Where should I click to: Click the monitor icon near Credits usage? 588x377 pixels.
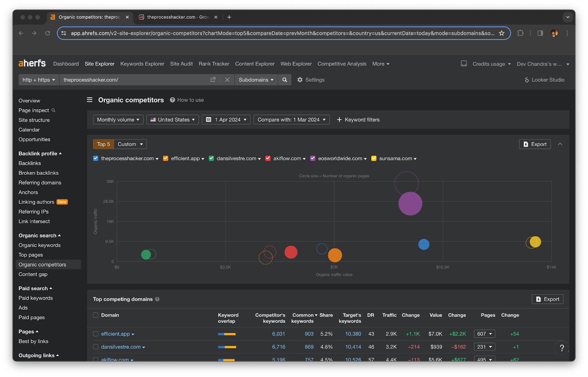click(464, 64)
